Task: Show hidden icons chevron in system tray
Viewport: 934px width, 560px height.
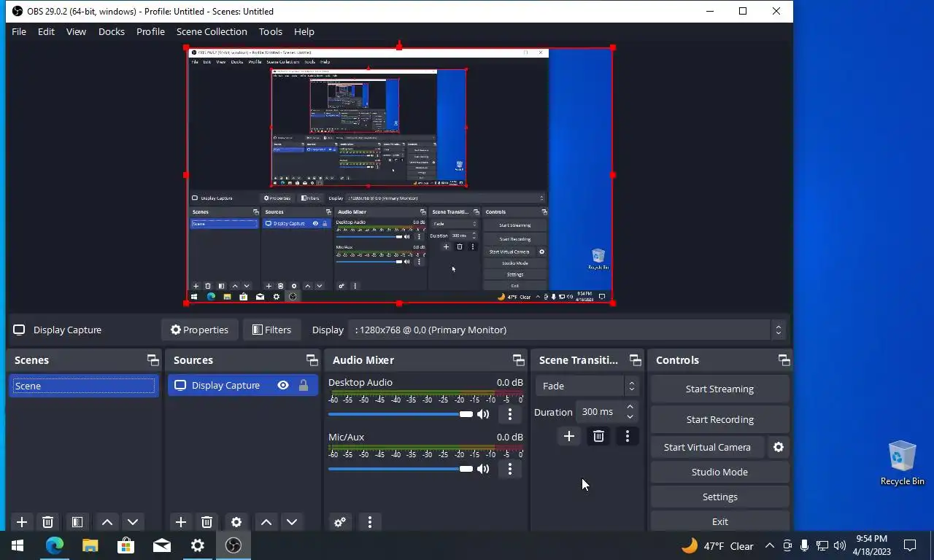Action: tap(770, 545)
